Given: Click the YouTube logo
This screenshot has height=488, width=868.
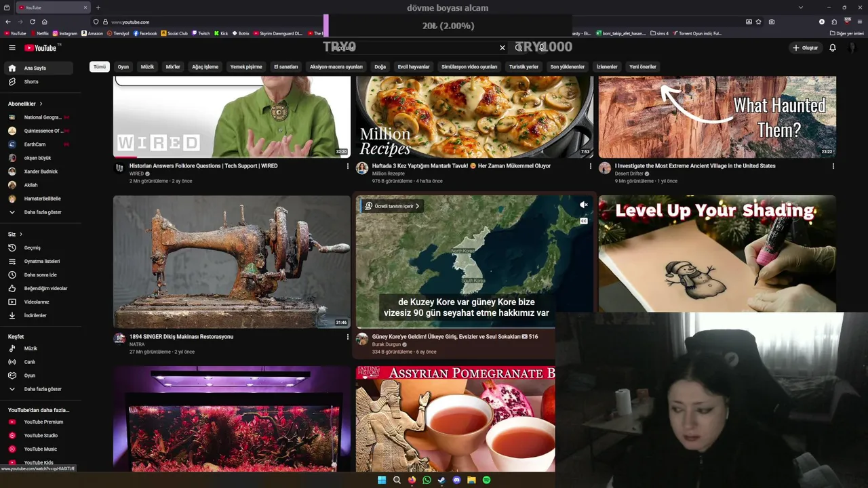Looking at the screenshot, I should 42,47.
